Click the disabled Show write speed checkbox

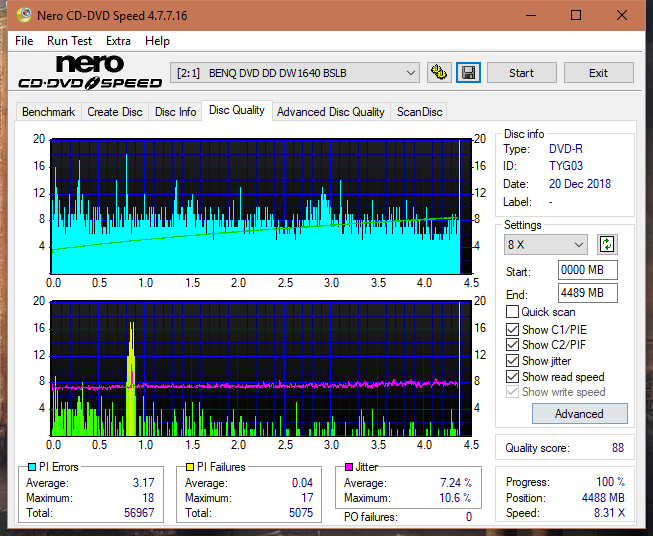coord(512,392)
